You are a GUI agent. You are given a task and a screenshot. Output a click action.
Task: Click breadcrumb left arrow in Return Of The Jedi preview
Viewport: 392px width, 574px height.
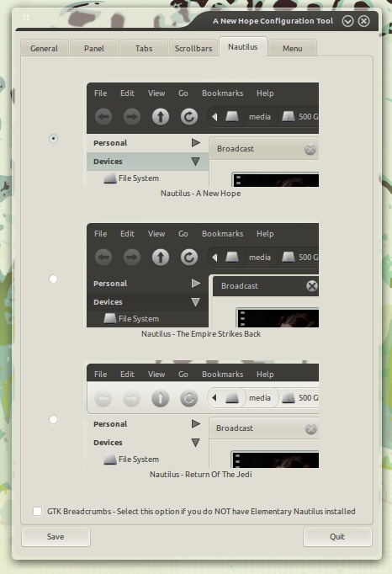[215, 397]
